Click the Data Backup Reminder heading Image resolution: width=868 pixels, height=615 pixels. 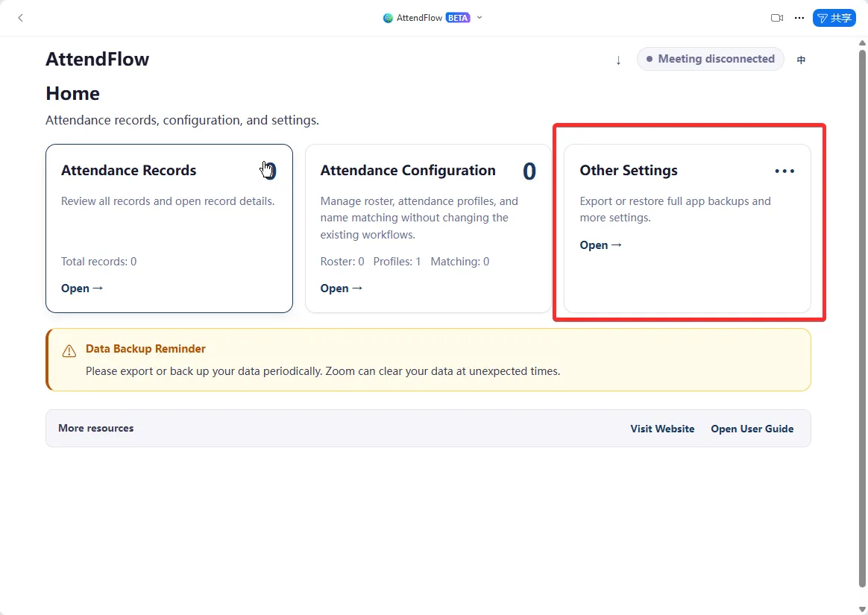point(145,349)
